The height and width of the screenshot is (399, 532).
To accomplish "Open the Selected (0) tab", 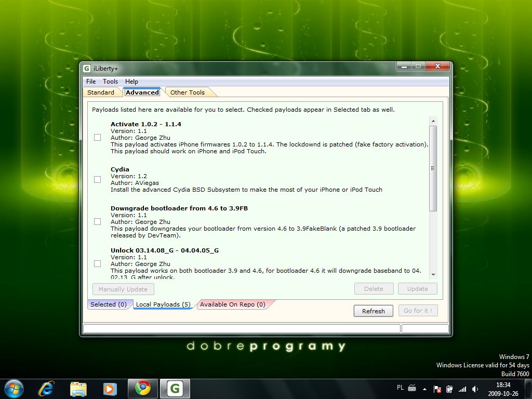I will tap(109, 304).
